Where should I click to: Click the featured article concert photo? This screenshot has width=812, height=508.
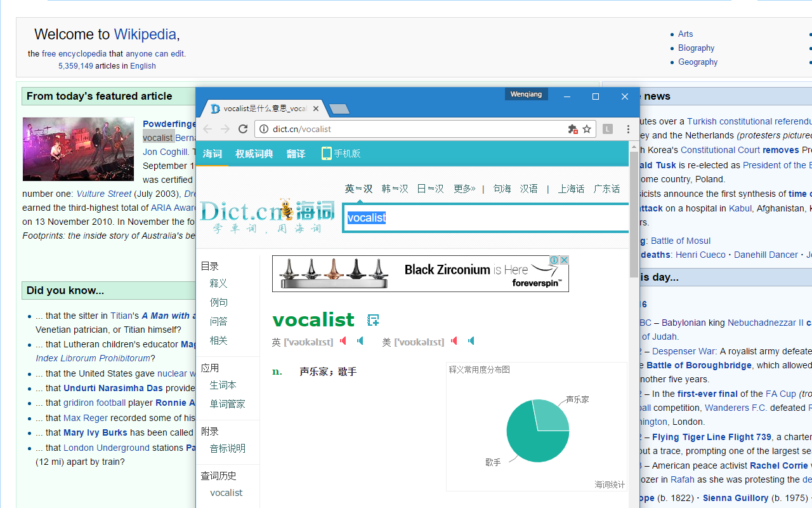click(x=79, y=149)
